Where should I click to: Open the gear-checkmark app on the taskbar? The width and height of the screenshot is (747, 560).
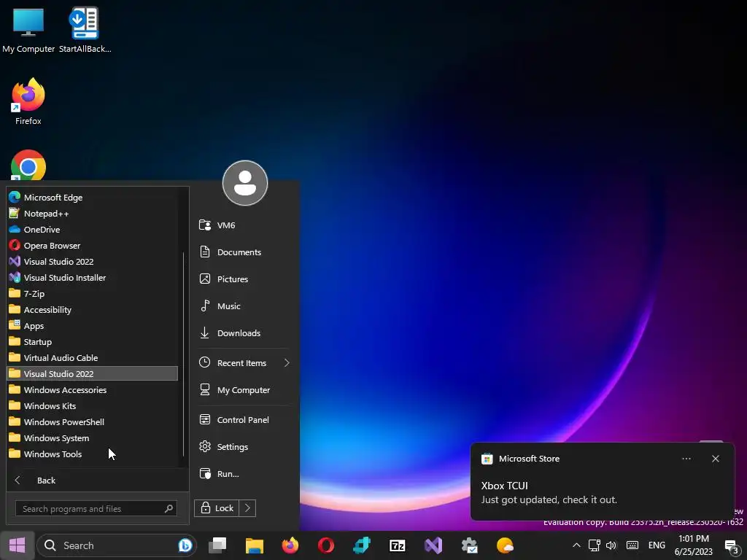click(469, 545)
